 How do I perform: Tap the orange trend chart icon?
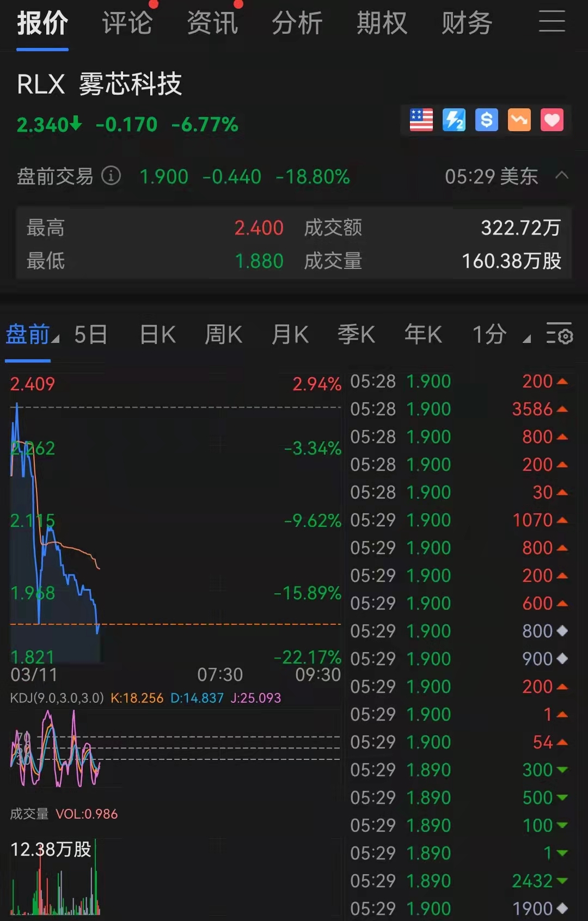(x=519, y=120)
